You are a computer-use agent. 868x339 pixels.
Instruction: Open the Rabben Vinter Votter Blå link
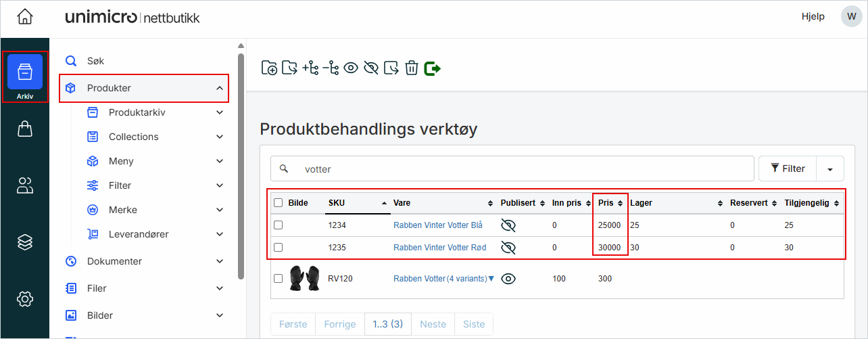pyautogui.click(x=438, y=225)
